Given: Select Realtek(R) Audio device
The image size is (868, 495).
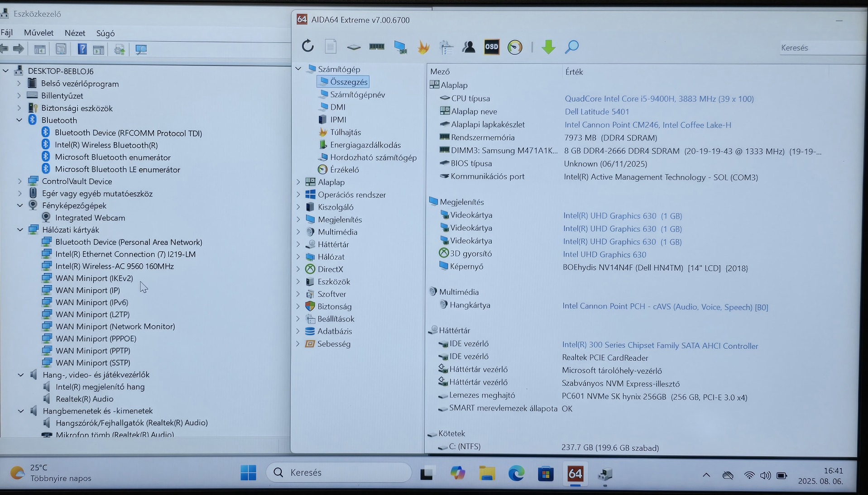Looking at the screenshot, I should point(84,399).
